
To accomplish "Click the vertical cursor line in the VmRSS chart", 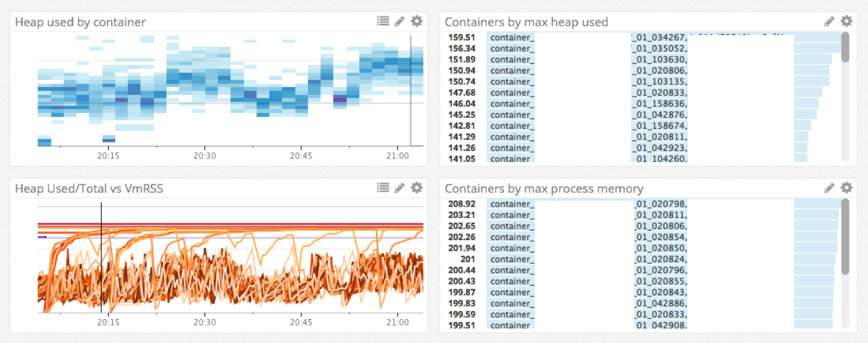I will click(101, 258).
